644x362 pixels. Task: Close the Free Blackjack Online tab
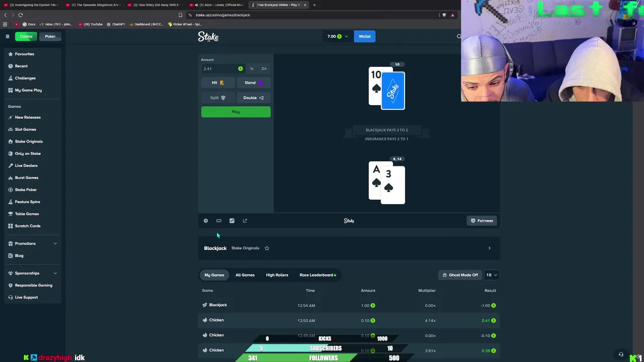[x=304, y=5]
